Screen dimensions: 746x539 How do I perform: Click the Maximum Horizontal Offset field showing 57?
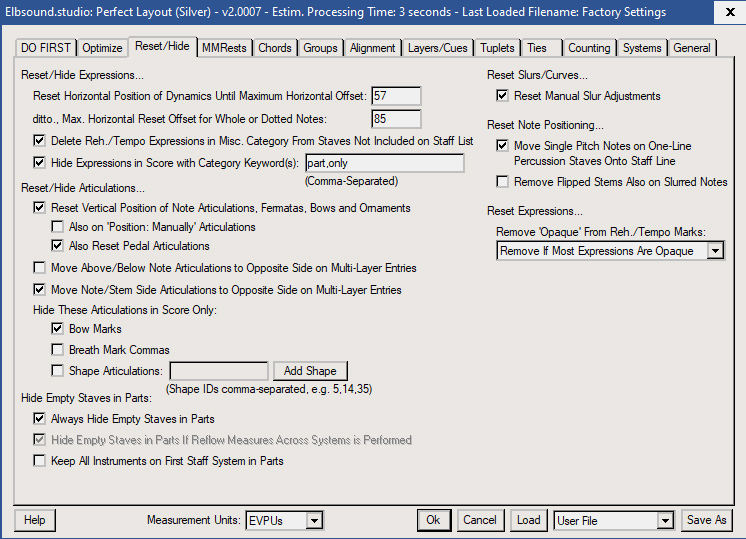coord(395,96)
